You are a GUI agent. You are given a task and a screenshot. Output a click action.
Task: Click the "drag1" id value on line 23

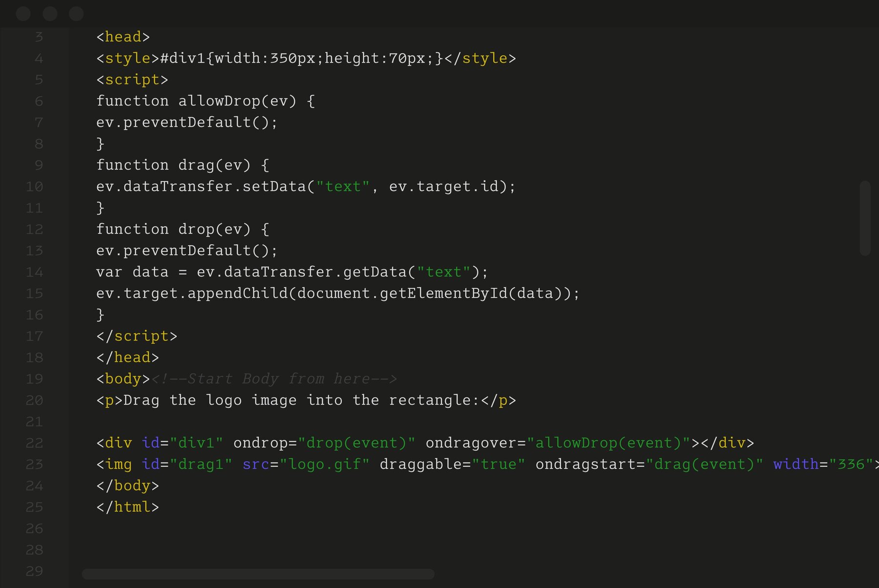(201, 464)
